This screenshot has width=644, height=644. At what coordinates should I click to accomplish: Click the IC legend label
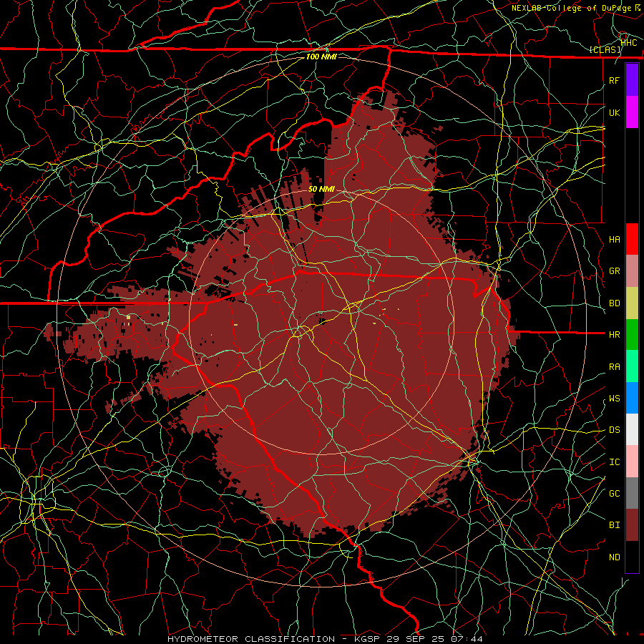point(614,462)
